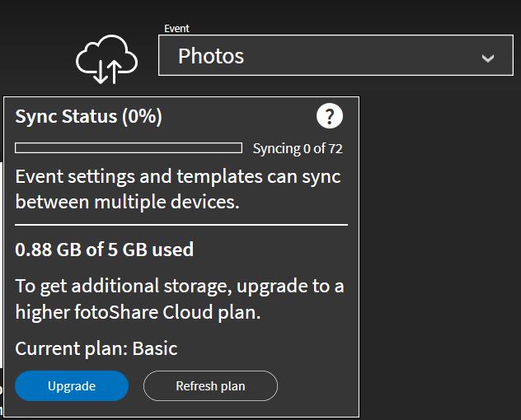This screenshot has height=420, width=521.
Task: Click the event settings and templates description
Action: click(178, 189)
